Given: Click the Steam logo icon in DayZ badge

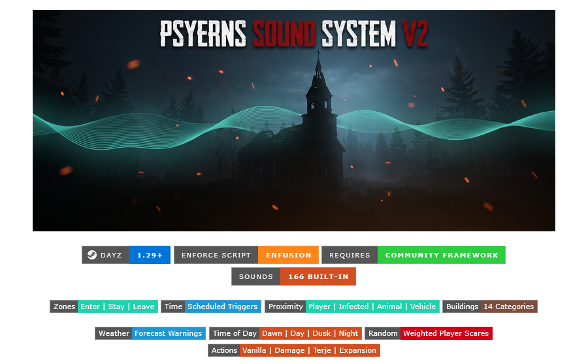Looking at the screenshot, I should 92,255.
